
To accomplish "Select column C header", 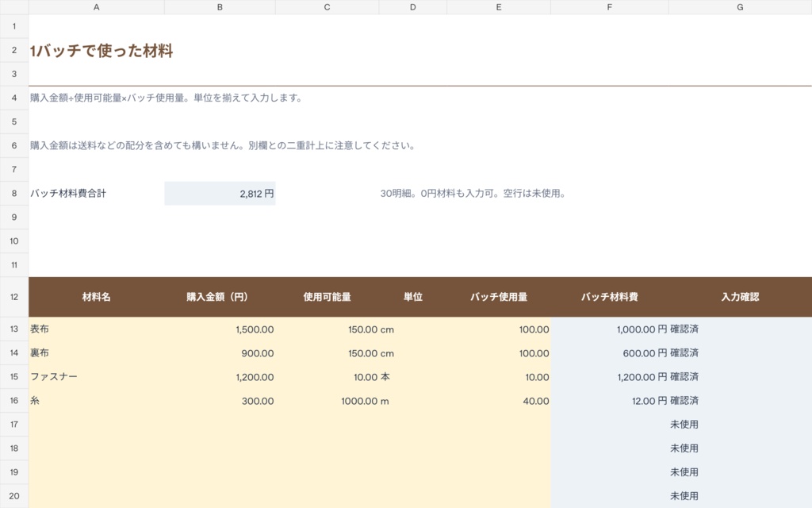I will [x=327, y=7].
